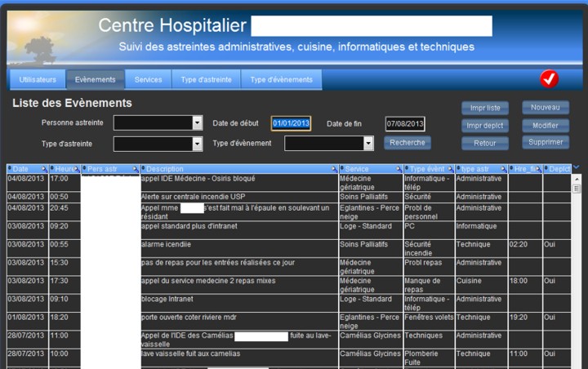Open the Services tab
The image size is (588, 369).
(148, 80)
